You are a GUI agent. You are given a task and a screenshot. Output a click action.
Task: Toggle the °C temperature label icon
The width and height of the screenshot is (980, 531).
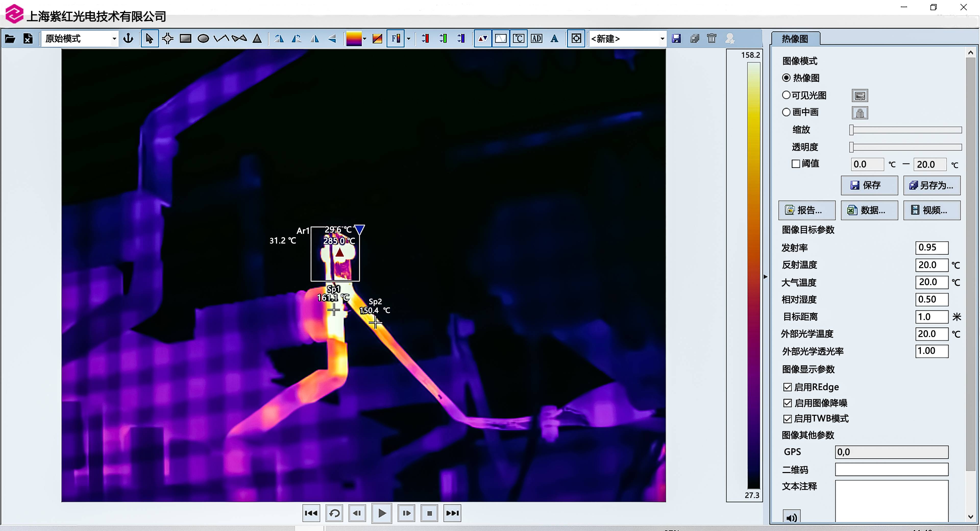518,39
